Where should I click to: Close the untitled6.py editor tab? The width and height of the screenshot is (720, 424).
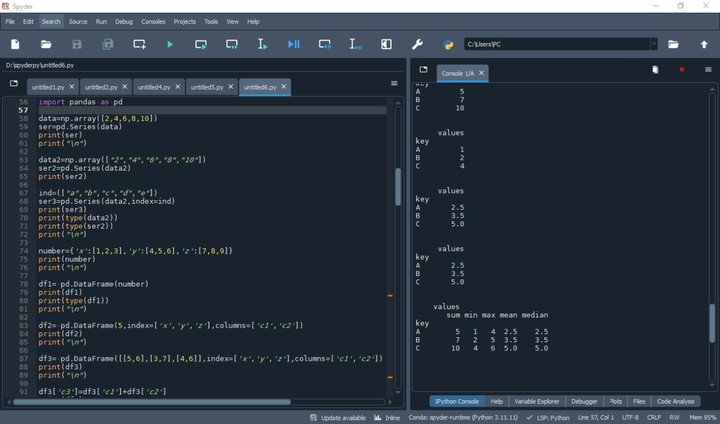point(284,87)
